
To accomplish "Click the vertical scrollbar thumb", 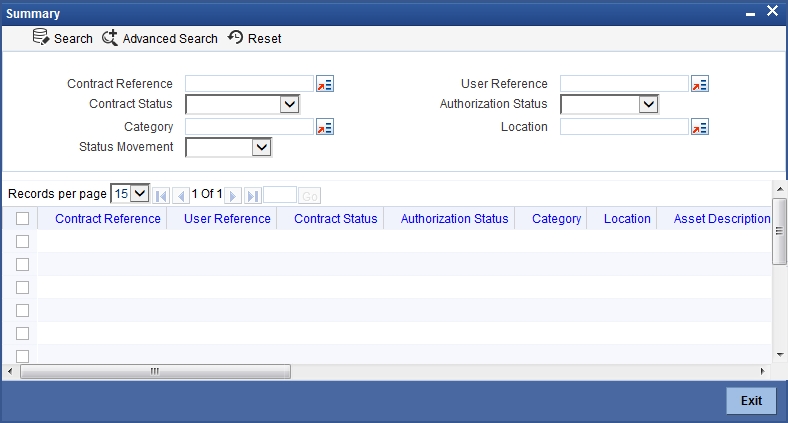I will [x=779, y=231].
